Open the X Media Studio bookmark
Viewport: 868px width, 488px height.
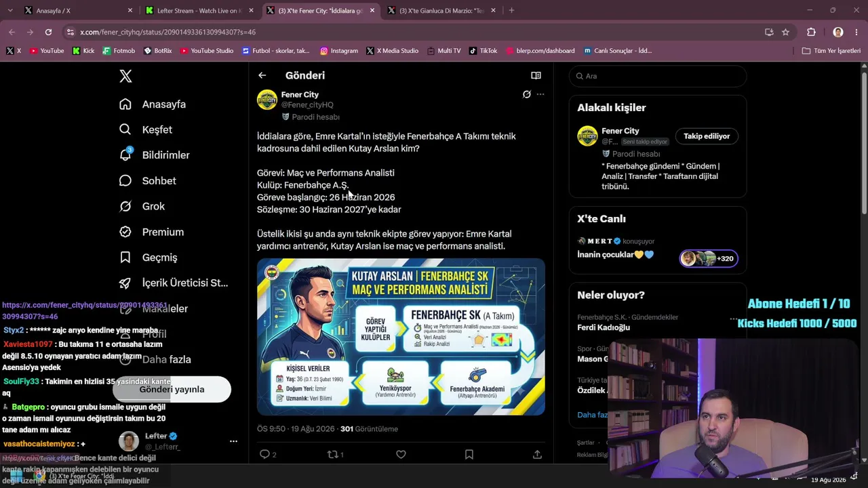point(392,51)
